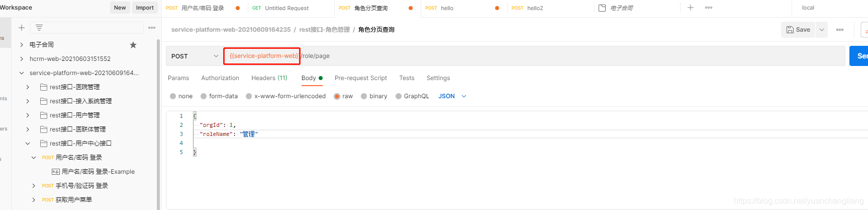This screenshot has width=868, height=210.
Task: Open the sidebar ellipsis options menu
Action: (152, 28)
